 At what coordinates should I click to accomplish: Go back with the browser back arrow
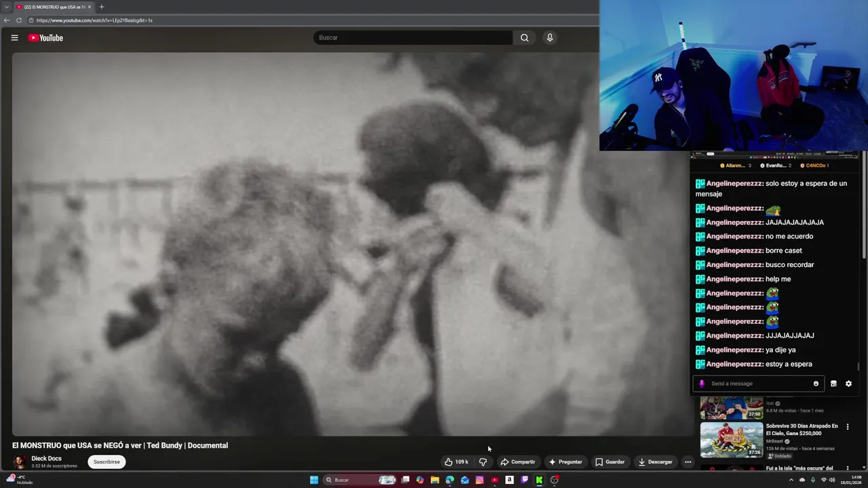[7, 20]
